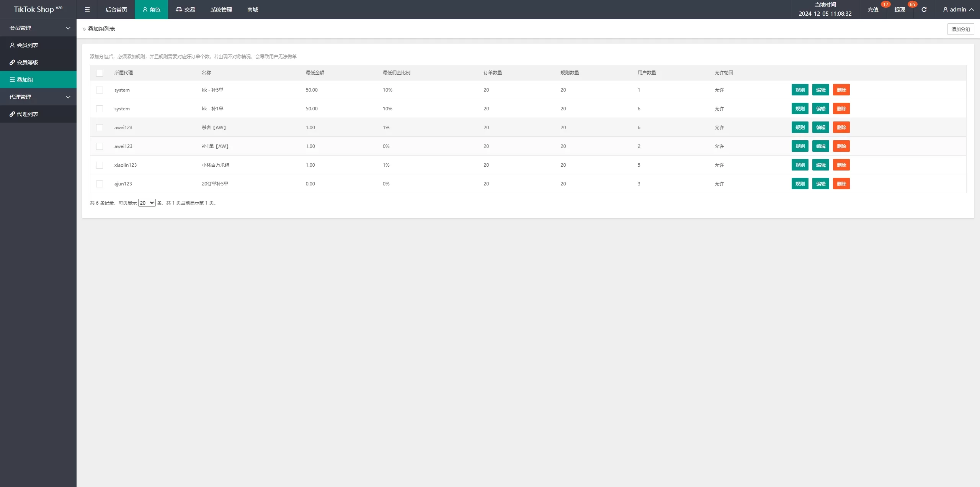This screenshot has width=980, height=487.
Task: Toggle the select-all checkbox in table header
Action: coord(100,73)
